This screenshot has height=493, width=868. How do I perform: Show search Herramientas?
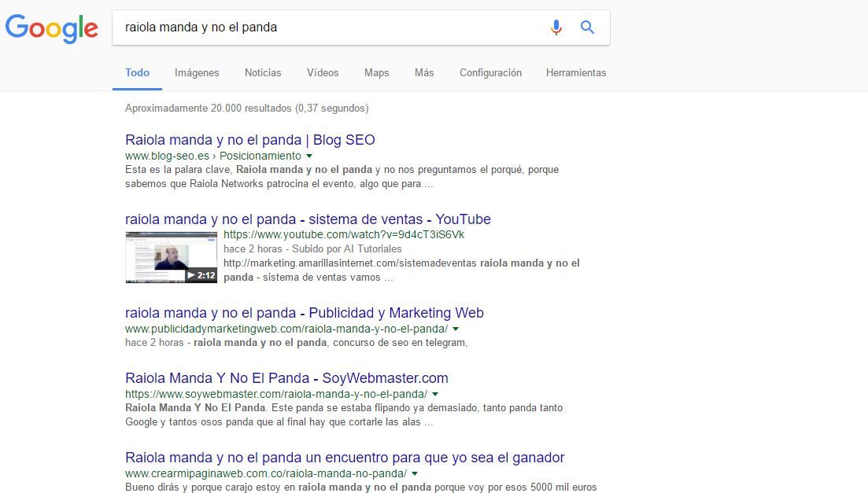pyautogui.click(x=576, y=72)
